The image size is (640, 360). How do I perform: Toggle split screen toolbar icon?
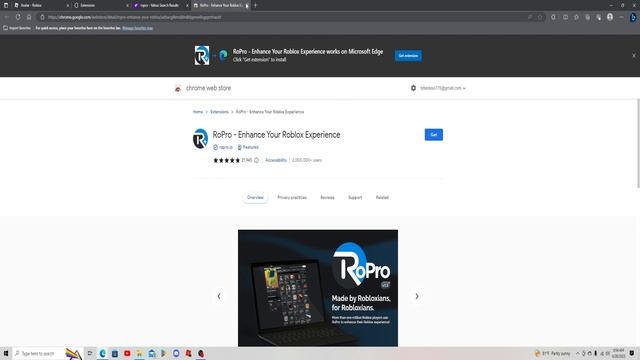tap(565, 17)
